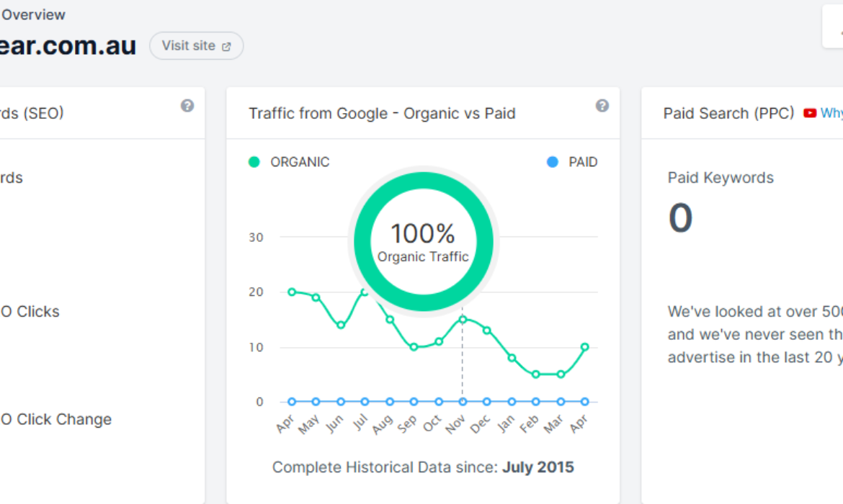Image resolution: width=843 pixels, height=504 pixels.
Task: Select the organic data point for Jun
Action: [341, 325]
